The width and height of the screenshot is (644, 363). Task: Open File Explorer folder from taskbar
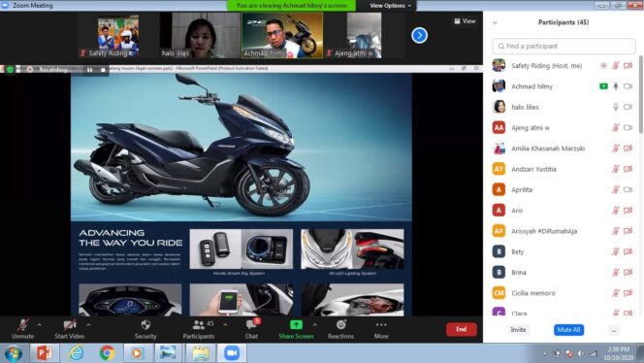coord(201,353)
